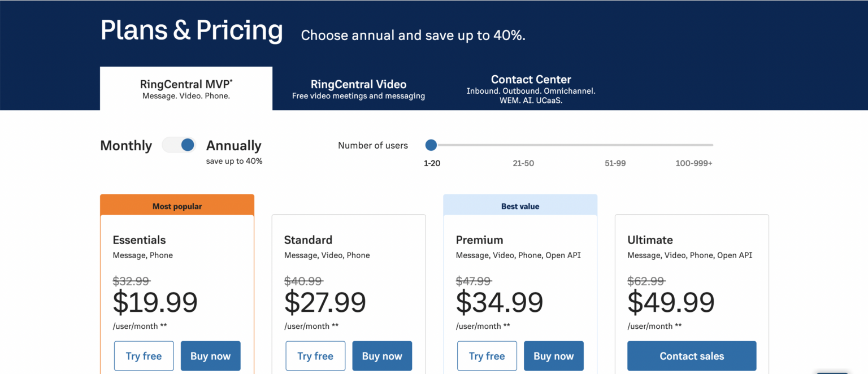Select the 51-99 users range label
Screen dimensions: 868x374
(615, 163)
